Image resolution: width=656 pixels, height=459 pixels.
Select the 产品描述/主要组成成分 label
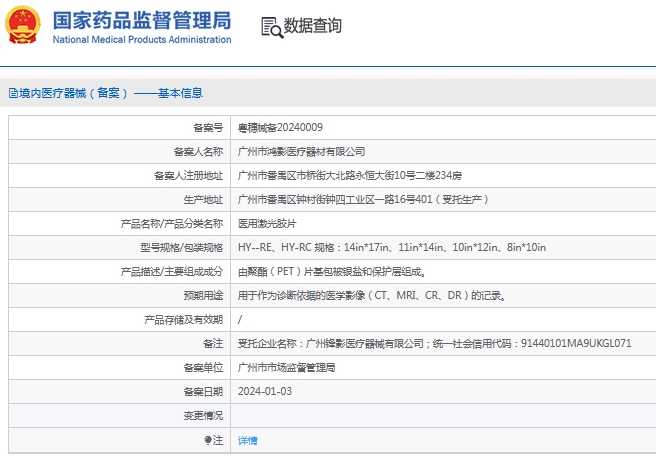point(172,272)
